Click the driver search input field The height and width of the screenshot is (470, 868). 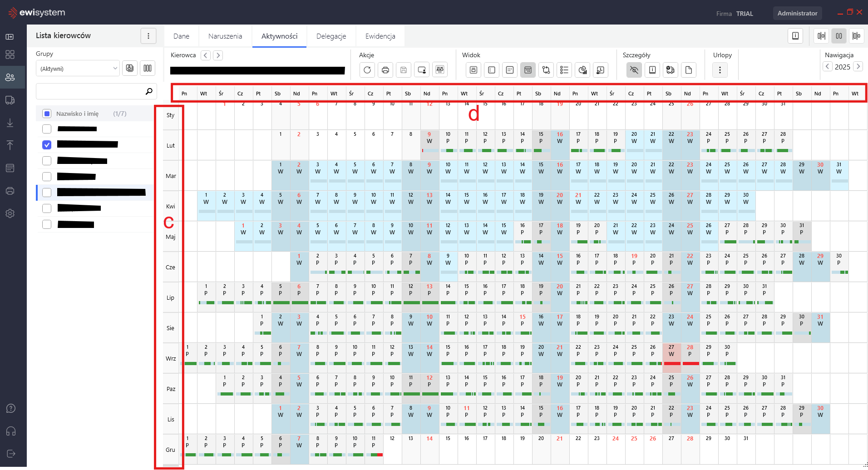point(91,91)
